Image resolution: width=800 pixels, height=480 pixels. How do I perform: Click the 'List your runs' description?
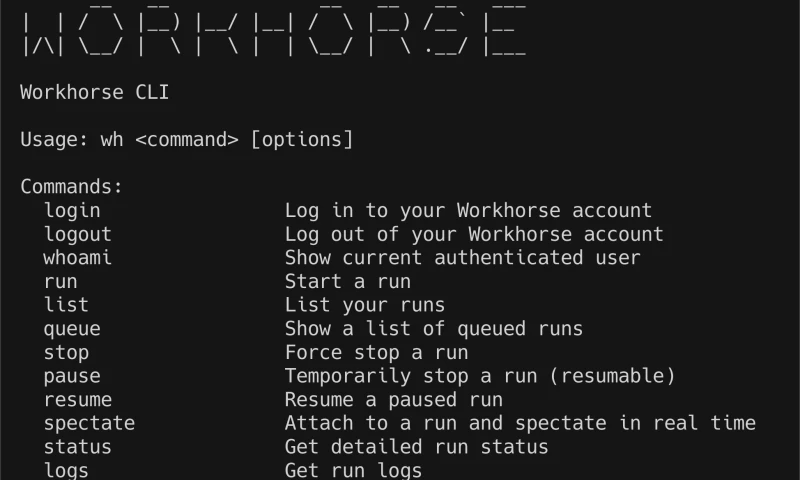(365, 305)
